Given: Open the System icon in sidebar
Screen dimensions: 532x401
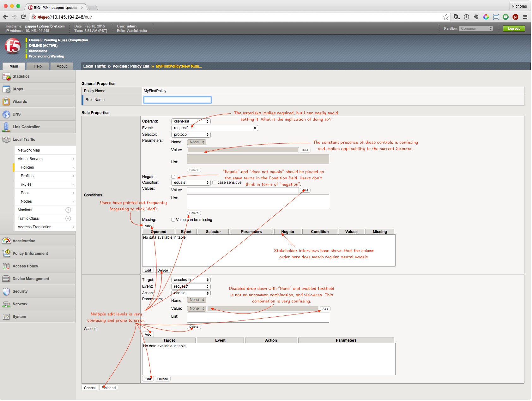Looking at the screenshot, I should [x=6, y=317].
